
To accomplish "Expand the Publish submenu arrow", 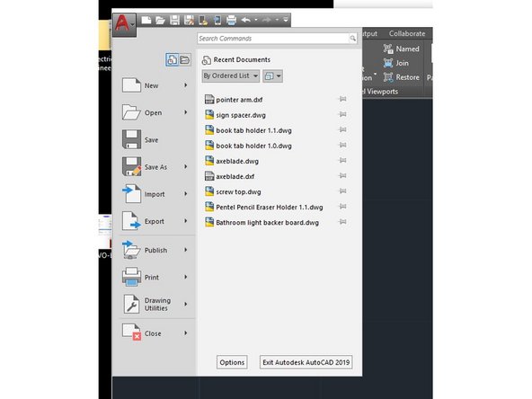I will click(x=186, y=250).
